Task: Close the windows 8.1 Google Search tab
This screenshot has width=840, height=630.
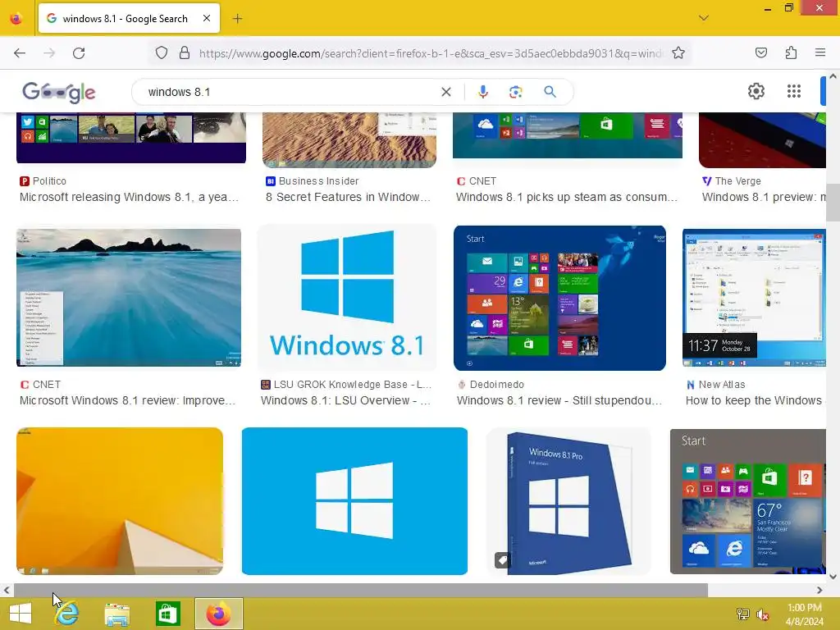Action: click(207, 18)
